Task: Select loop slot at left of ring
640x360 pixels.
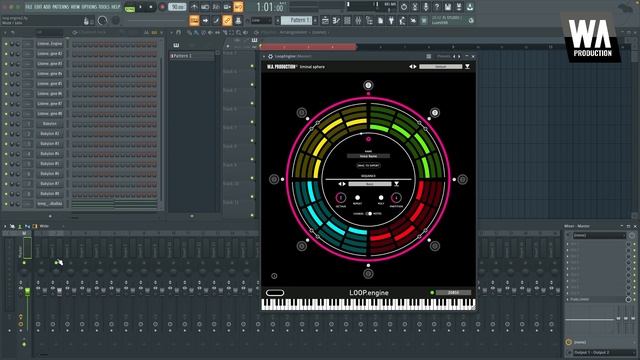Action: pos(274,179)
